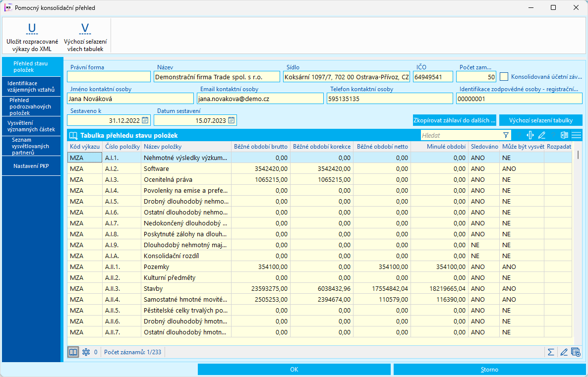Click 'Zkopírovat záhlaví do dalších' button
The width and height of the screenshot is (588, 377).
pos(455,120)
